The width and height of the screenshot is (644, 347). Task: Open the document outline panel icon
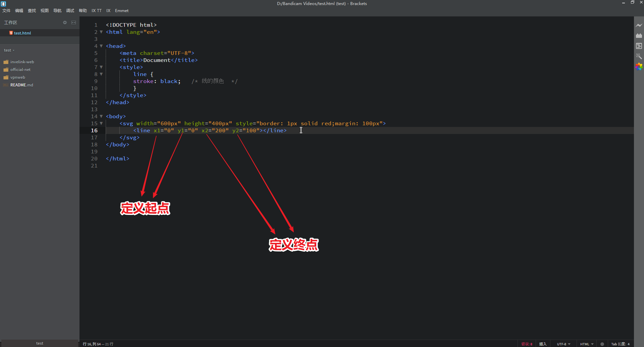coord(639,46)
